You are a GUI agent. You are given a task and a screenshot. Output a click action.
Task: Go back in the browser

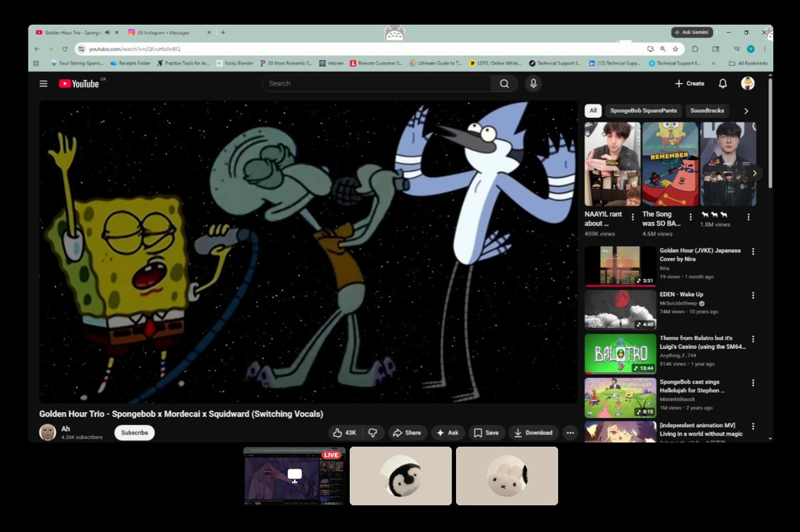tap(37, 49)
